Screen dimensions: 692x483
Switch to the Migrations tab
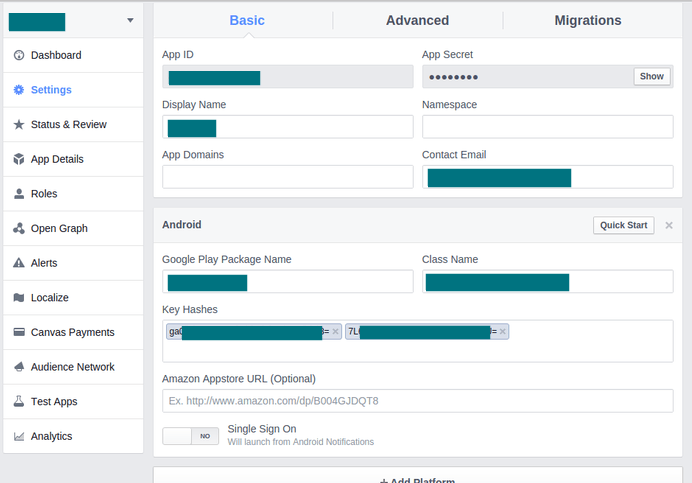587,20
